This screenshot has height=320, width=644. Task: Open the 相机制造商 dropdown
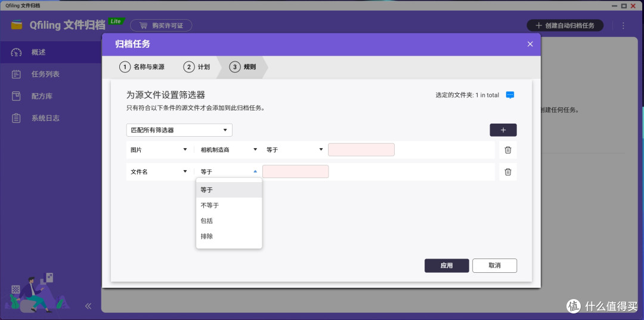click(x=229, y=150)
